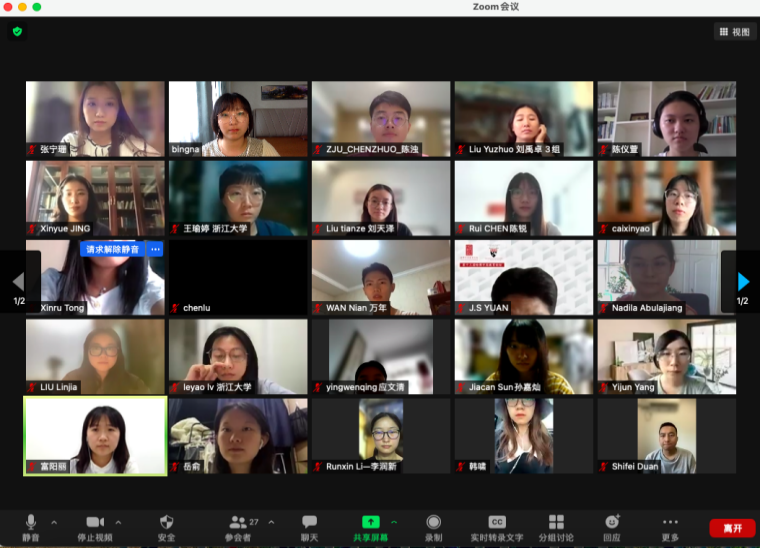This screenshot has height=548, width=760.
Task: Open the more options menu (更多)
Action: click(670, 526)
